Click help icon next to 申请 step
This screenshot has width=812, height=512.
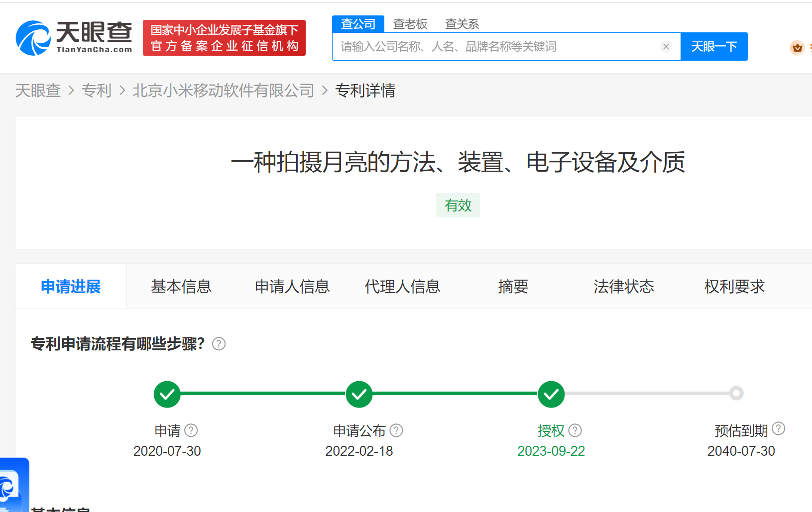(x=191, y=430)
